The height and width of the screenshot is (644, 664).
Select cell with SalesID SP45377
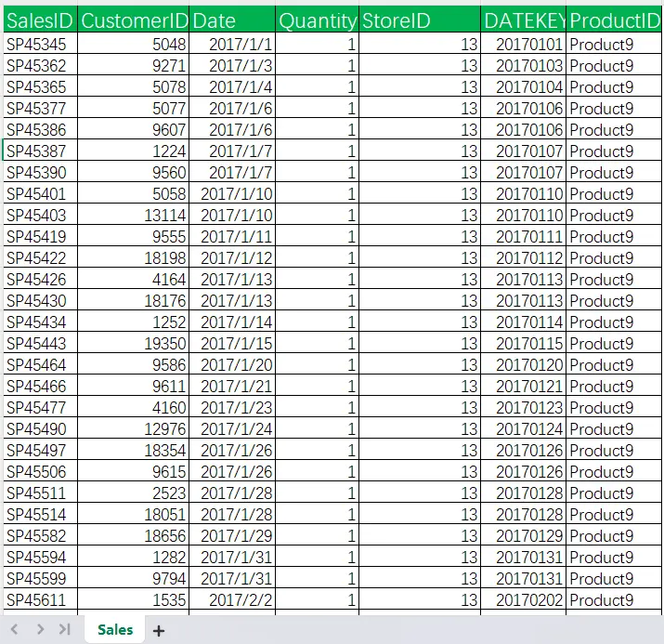click(40, 107)
